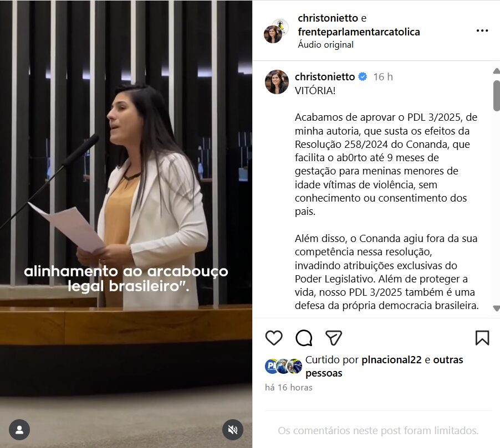The height and width of the screenshot is (448, 500).
Task: Click the liker avatars group
Action: (283, 366)
